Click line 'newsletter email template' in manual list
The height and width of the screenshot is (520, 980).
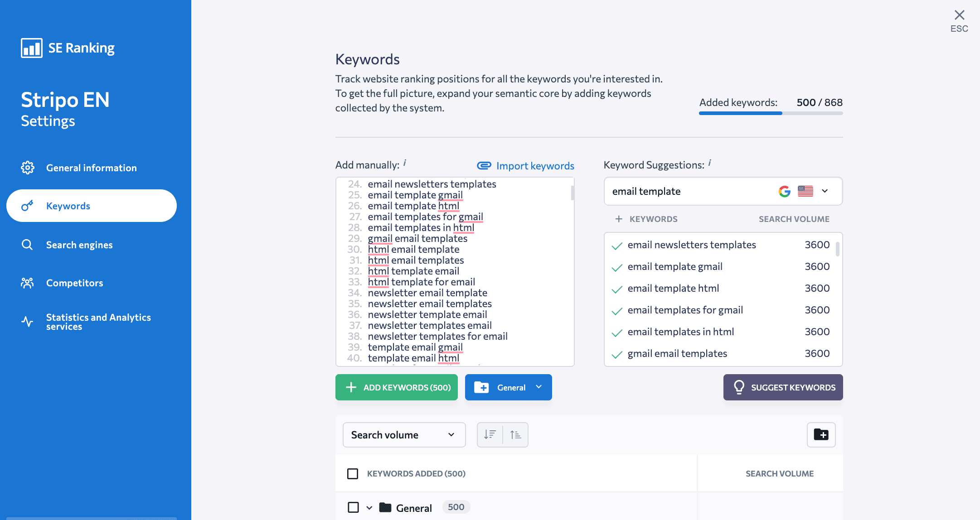click(x=427, y=293)
